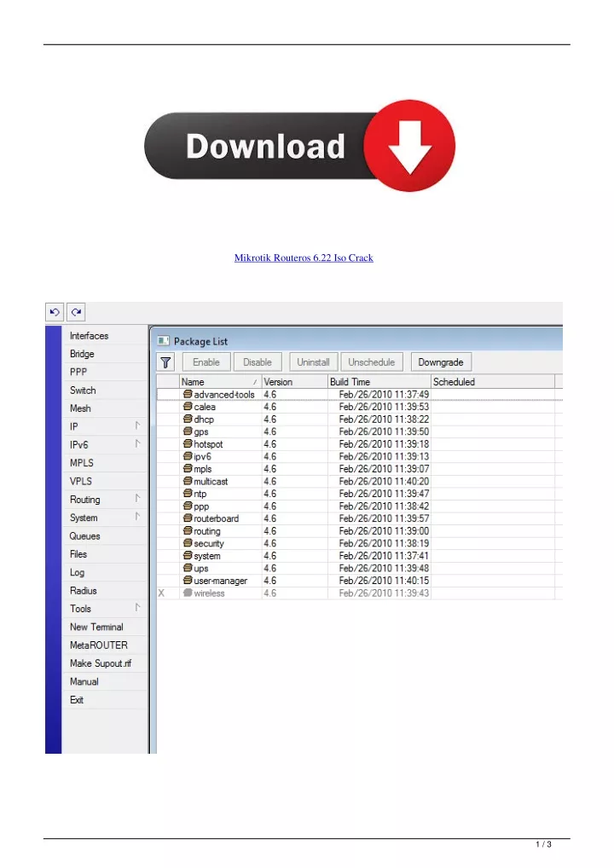This screenshot has height=868, width=614.
Task: Click build time Feb/26/2010 11:38:19
Action: 384,543
